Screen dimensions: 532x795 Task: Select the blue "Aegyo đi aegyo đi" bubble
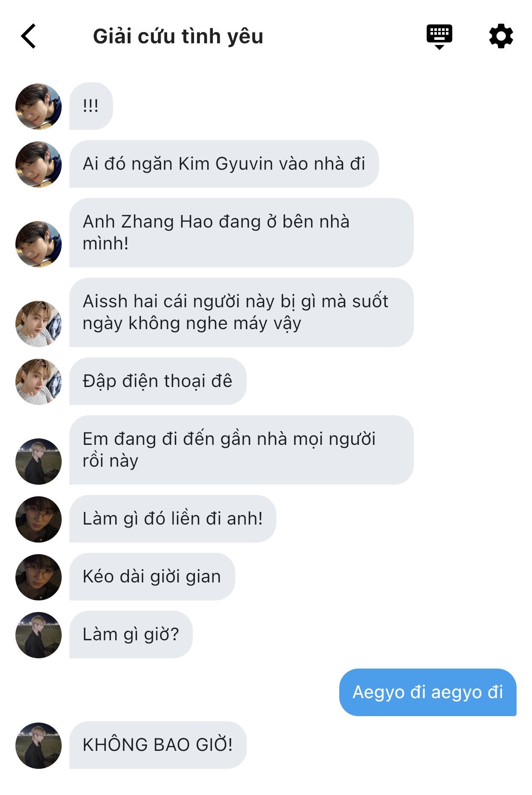point(427,692)
